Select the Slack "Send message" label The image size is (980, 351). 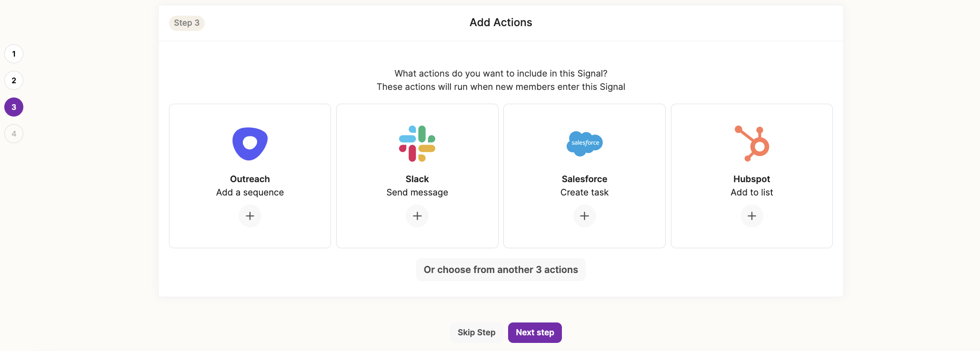(x=417, y=192)
